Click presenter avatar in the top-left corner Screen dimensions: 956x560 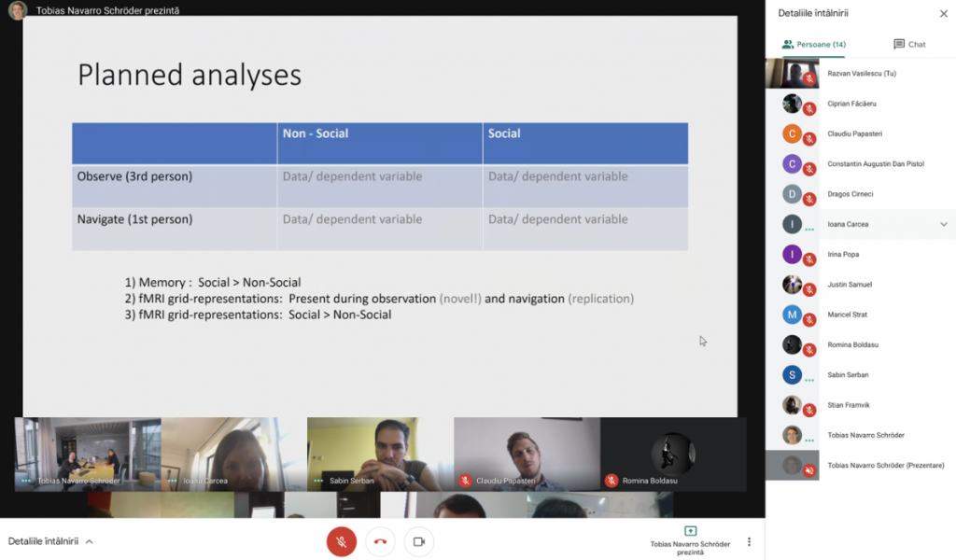point(18,10)
